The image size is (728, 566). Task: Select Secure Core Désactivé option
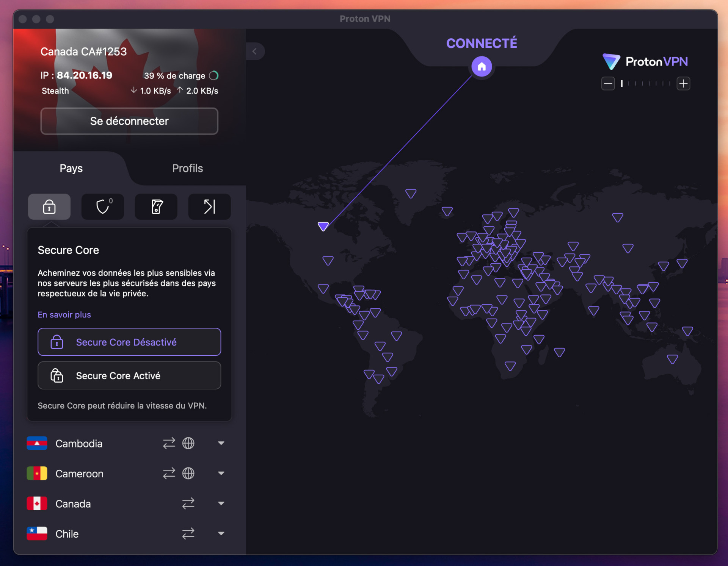tap(129, 342)
